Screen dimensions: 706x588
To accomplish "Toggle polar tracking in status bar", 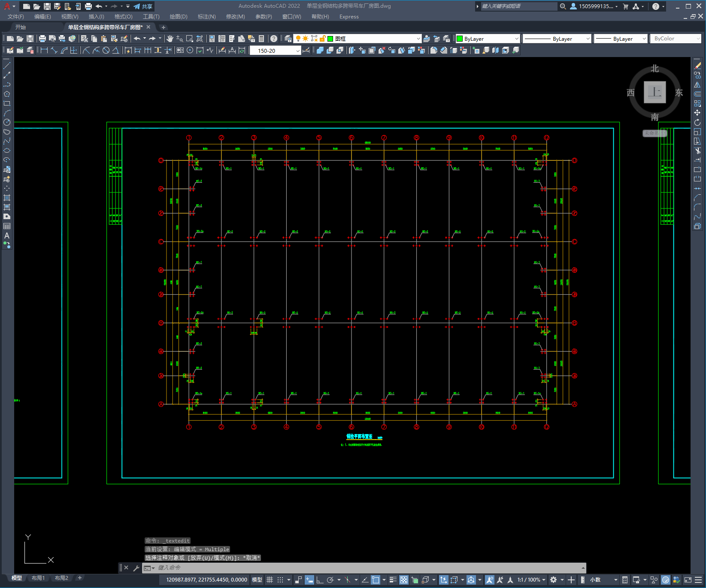I will 330,580.
